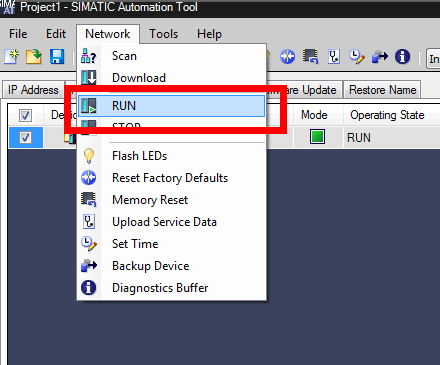Screen dimensions: 440x365
Task: Choose Scan from the Network menu
Action: pyautogui.click(x=172, y=56)
